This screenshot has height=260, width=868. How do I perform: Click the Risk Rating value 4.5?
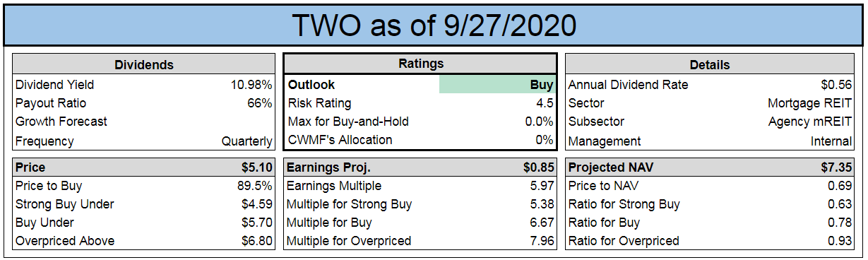(x=544, y=103)
